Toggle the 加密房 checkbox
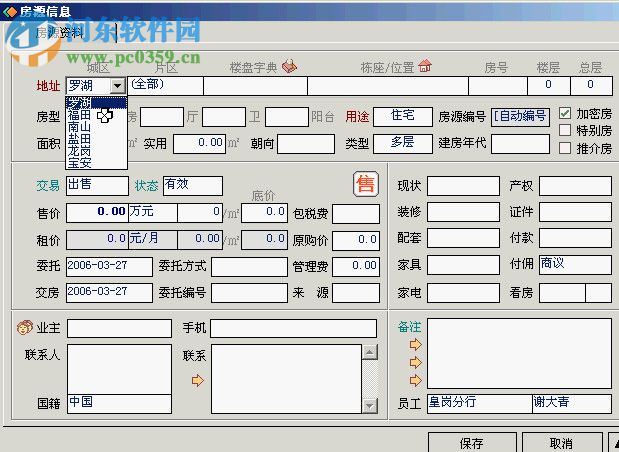This screenshot has height=452, width=619. point(565,114)
